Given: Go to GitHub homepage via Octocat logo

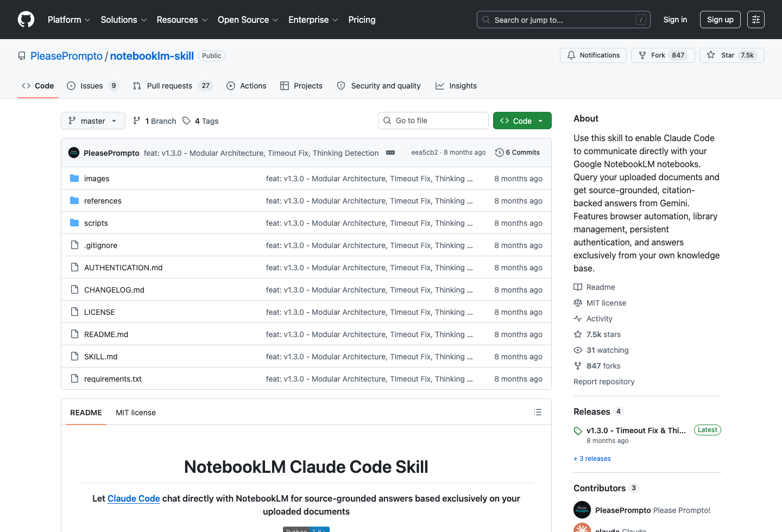Looking at the screenshot, I should tap(26, 20).
